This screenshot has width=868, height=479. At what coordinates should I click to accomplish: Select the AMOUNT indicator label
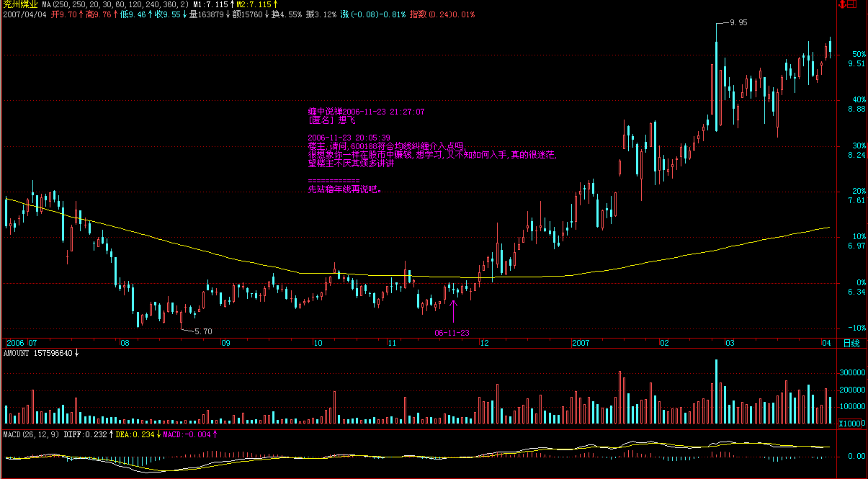[17, 354]
